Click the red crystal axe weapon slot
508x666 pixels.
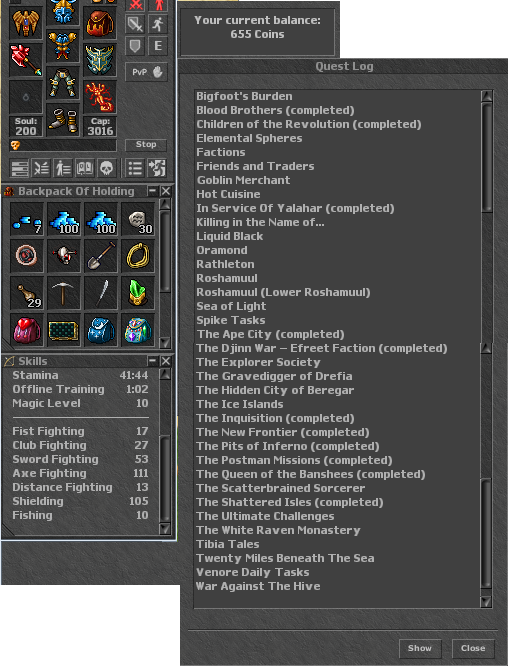pyautogui.click(x=26, y=60)
